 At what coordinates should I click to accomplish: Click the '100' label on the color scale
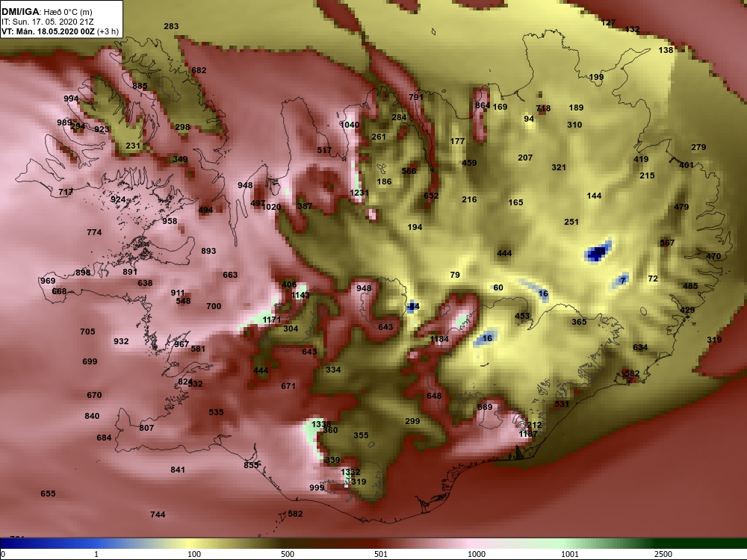194,554
